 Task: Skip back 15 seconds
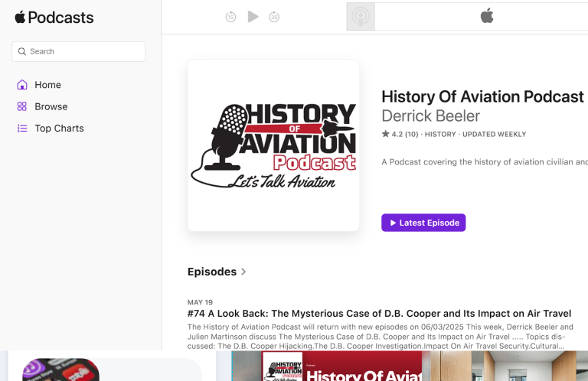[x=230, y=17]
